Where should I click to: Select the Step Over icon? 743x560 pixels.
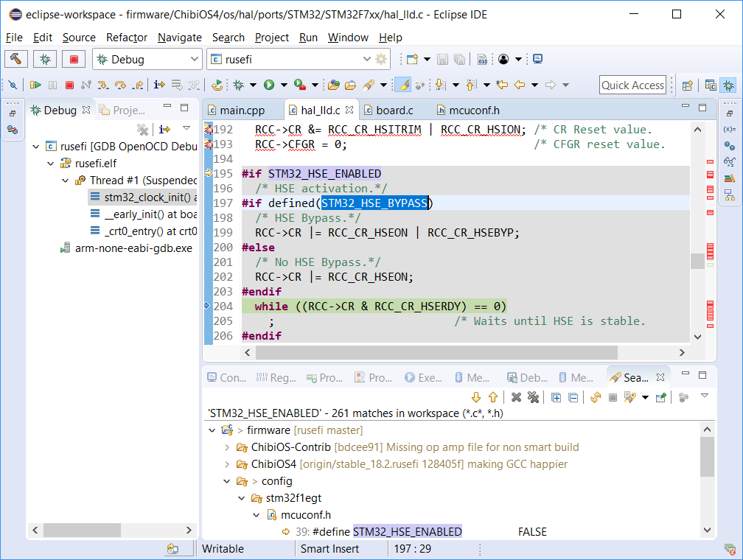point(120,85)
